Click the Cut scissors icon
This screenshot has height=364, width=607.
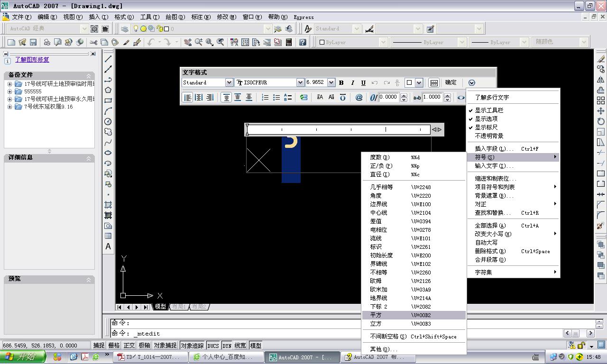coord(93,42)
